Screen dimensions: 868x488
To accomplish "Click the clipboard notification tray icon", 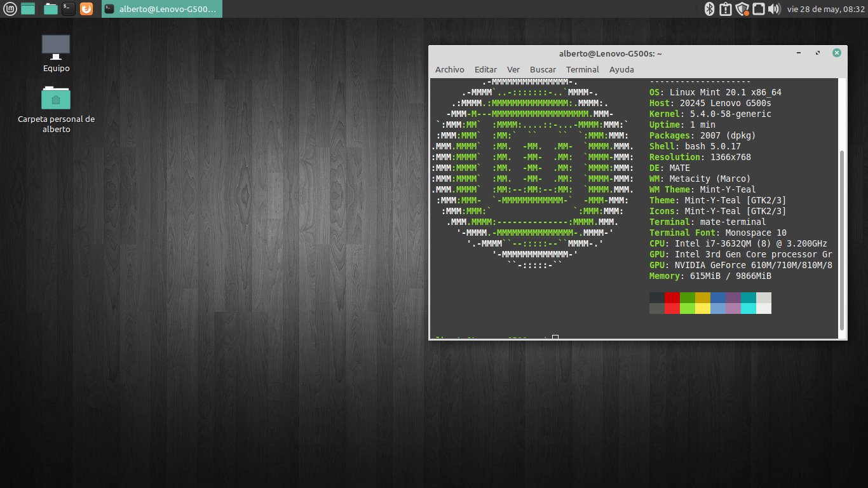I will (x=726, y=9).
